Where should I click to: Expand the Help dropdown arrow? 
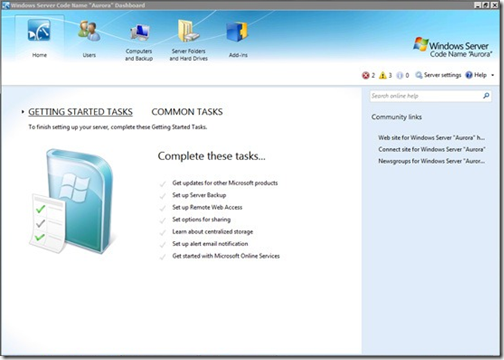pyautogui.click(x=492, y=75)
